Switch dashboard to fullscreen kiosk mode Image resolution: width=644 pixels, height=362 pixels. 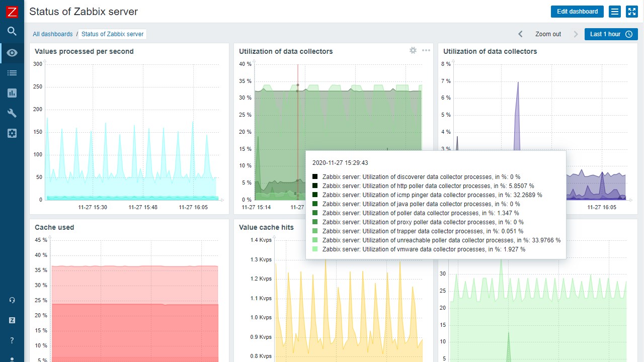pyautogui.click(x=632, y=12)
